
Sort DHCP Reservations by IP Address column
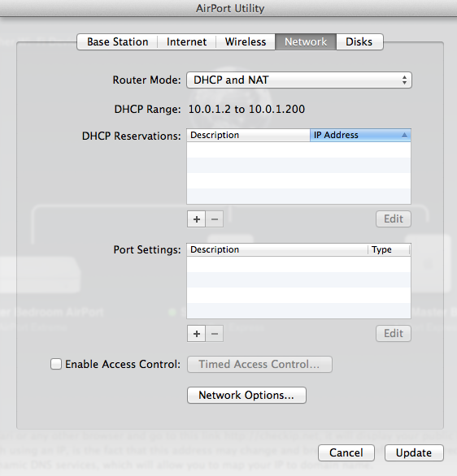click(x=360, y=135)
